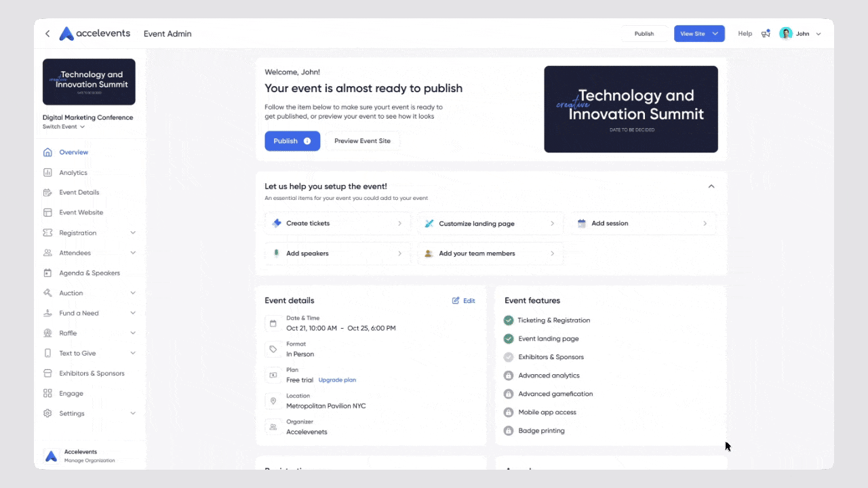Screen dimensions: 868x488
Task: Click the blue Publish button in welcome card
Action: 292,141
